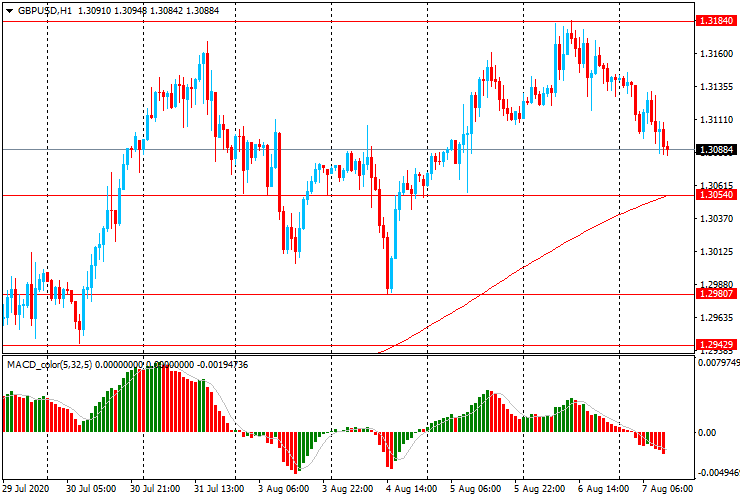Click the 4 Aug 14:00 time label
This screenshot has height=500, width=740.
click(x=412, y=488)
